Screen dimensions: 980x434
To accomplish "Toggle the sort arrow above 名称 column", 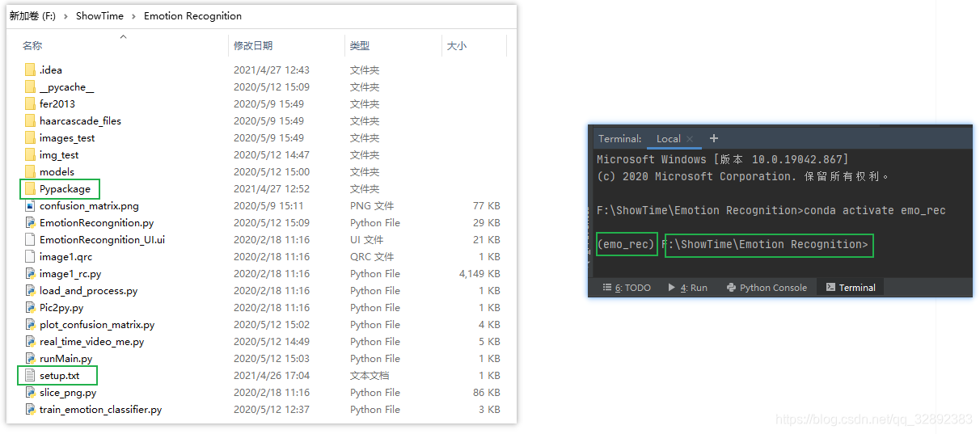I will point(123,36).
